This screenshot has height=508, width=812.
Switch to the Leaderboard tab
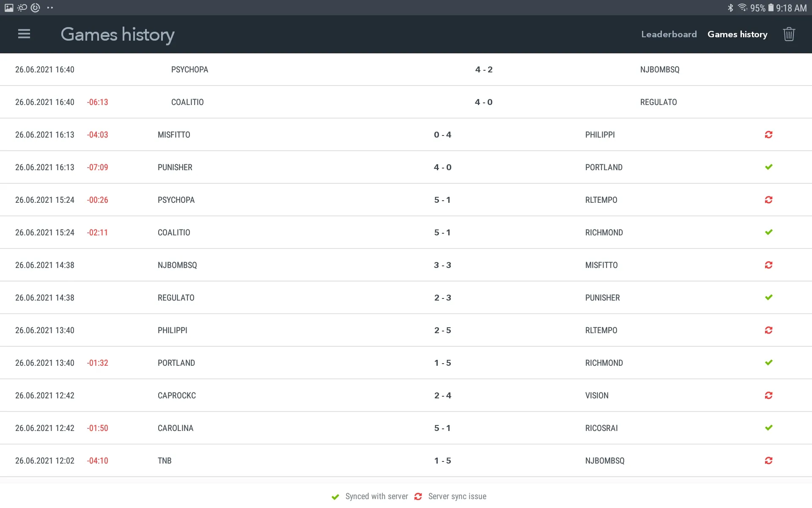tap(668, 34)
